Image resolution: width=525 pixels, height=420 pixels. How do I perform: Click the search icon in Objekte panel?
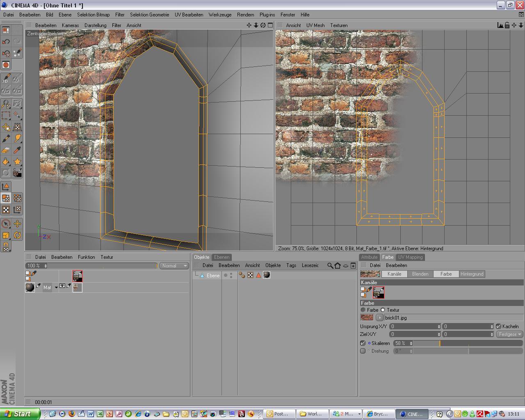tap(330, 265)
